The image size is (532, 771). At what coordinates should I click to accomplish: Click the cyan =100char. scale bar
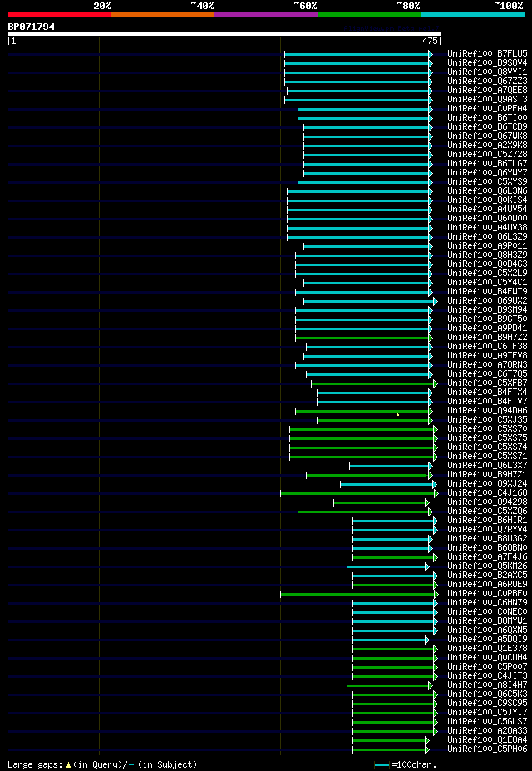pos(382,764)
